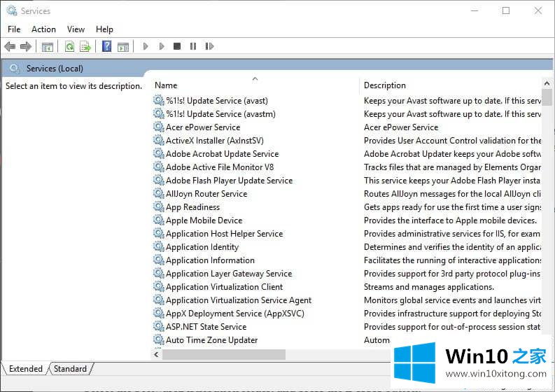555x392 pixels.
Task: Select Adobe Flash Player Update Service
Action: (x=229, y=181)
